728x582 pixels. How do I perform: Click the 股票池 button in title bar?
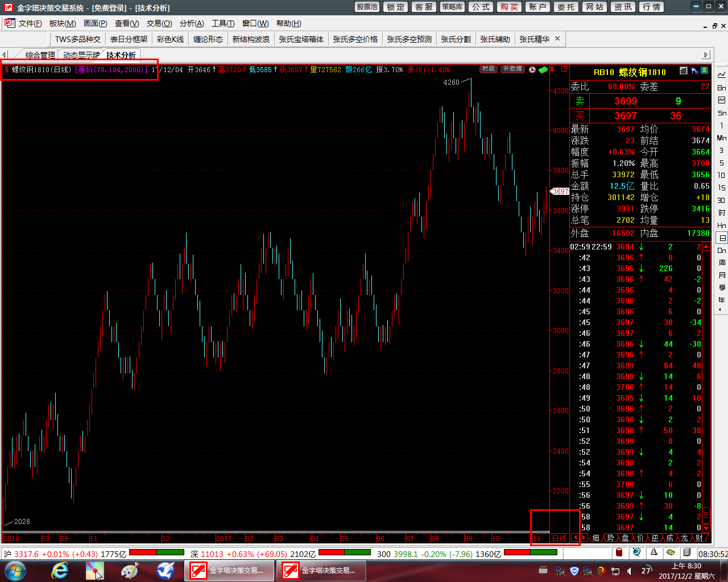coord(367,7)
